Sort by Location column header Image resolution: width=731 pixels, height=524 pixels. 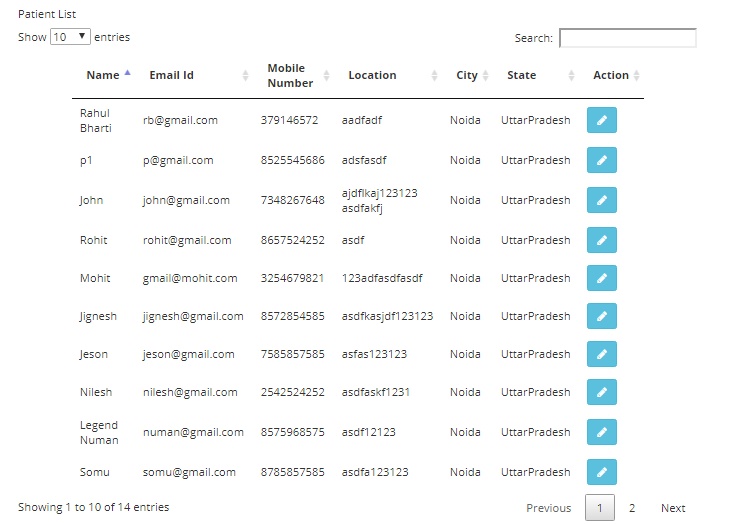tap(372, 75)
